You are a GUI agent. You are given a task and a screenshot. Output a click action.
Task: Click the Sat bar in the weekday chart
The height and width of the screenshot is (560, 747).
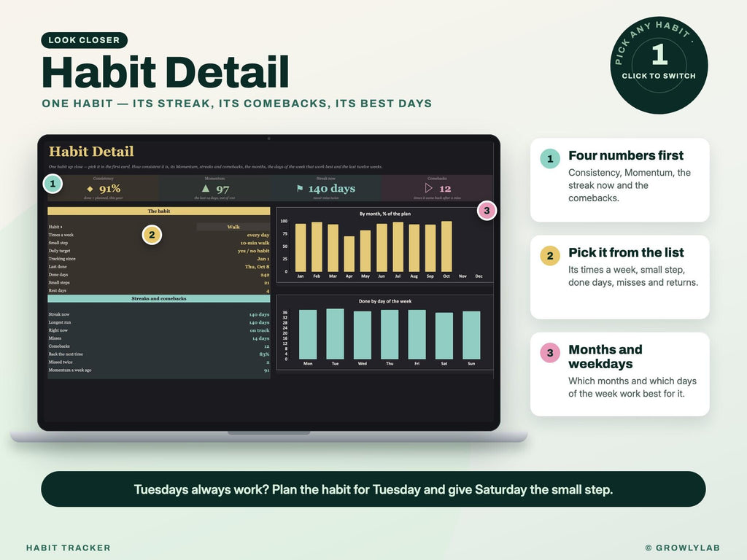tap(444, 335)
